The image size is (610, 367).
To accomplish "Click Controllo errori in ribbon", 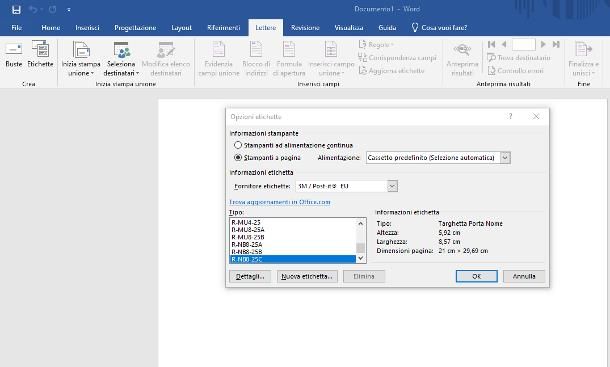I will pos(515,70).
